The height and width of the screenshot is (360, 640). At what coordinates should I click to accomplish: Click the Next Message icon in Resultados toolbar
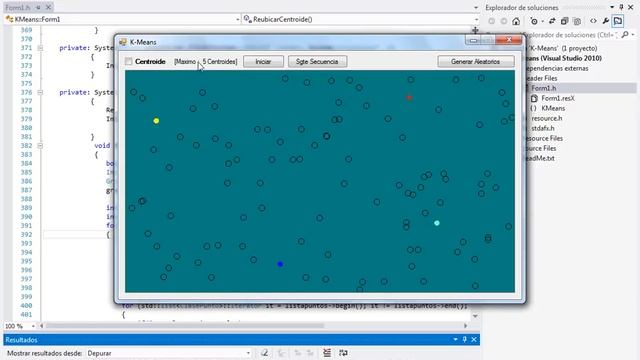click(x=310, y=353)
